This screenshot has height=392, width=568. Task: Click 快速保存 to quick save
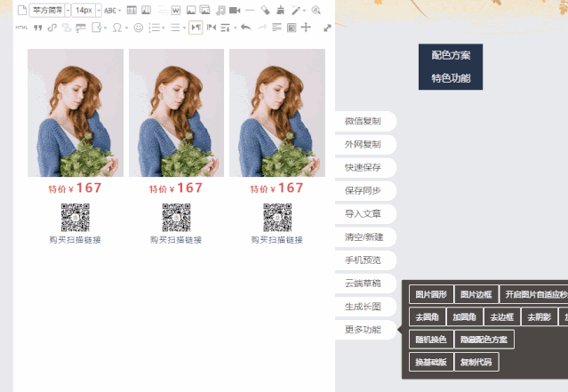[x=365, y=168]
